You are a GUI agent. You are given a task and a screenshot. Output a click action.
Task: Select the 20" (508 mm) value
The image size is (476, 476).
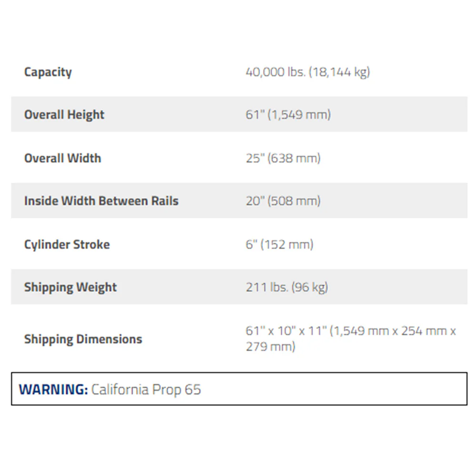click(x=283, y=201)
